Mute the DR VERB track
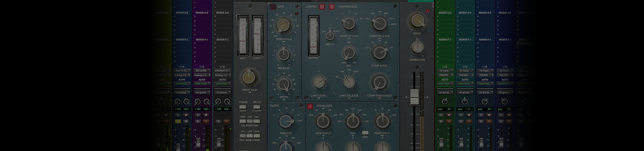 [x=206, y=122]
